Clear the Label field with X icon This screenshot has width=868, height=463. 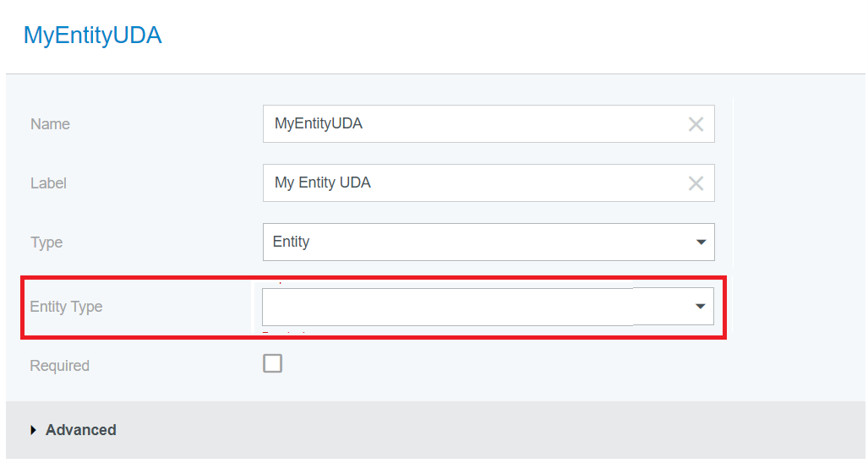coord(696,183)
